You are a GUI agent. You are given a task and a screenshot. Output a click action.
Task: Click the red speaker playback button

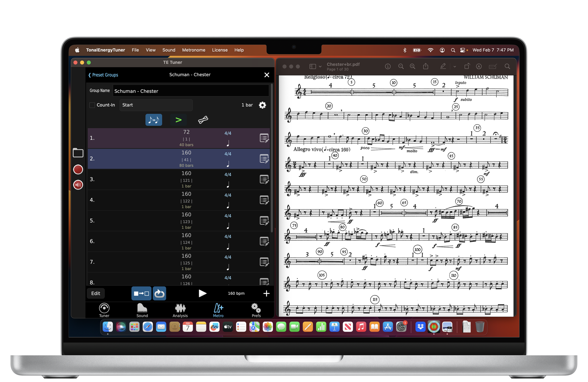(x=78, y=185)
